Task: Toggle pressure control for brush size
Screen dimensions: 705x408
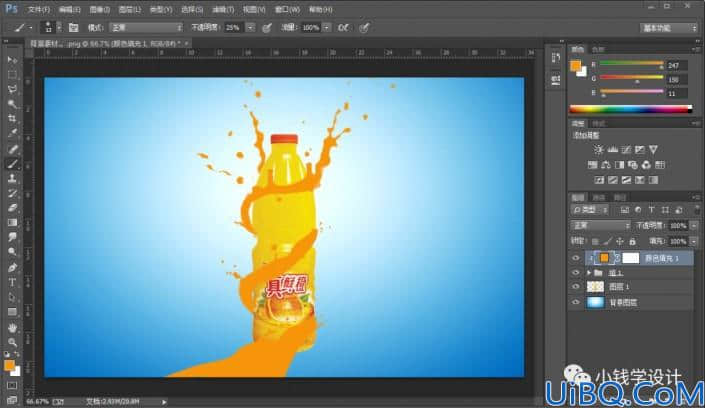Action: click(364, 28)
